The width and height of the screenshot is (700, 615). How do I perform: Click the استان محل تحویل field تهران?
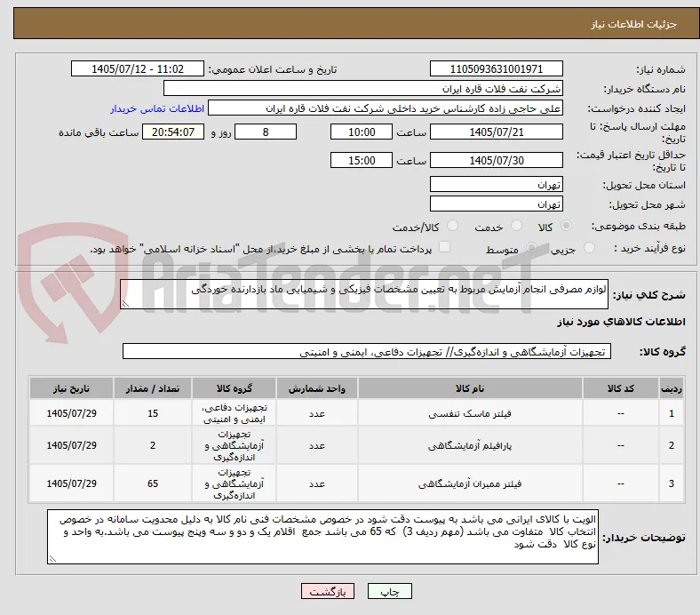click(x=496, y=185)
